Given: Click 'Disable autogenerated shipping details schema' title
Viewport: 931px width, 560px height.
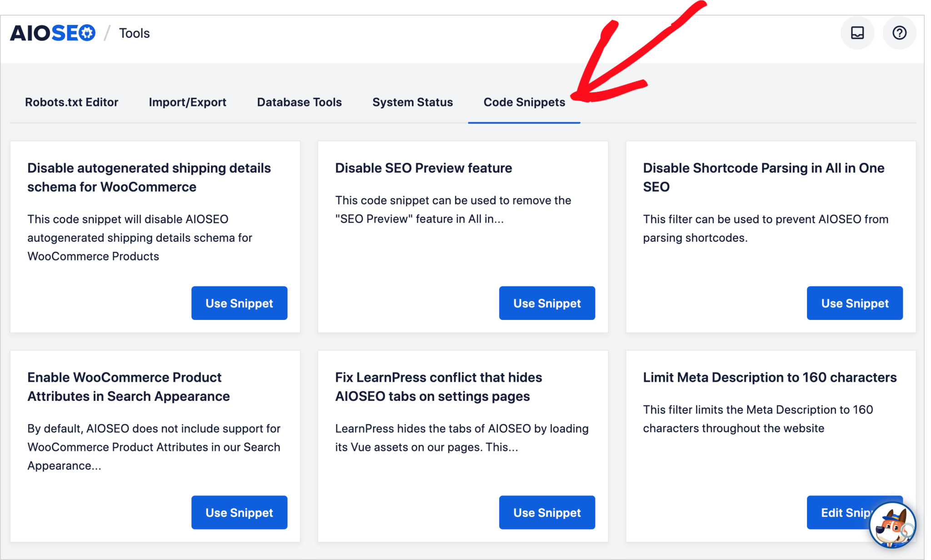Looking at the screenshot, I should click(x=149, y=177).
